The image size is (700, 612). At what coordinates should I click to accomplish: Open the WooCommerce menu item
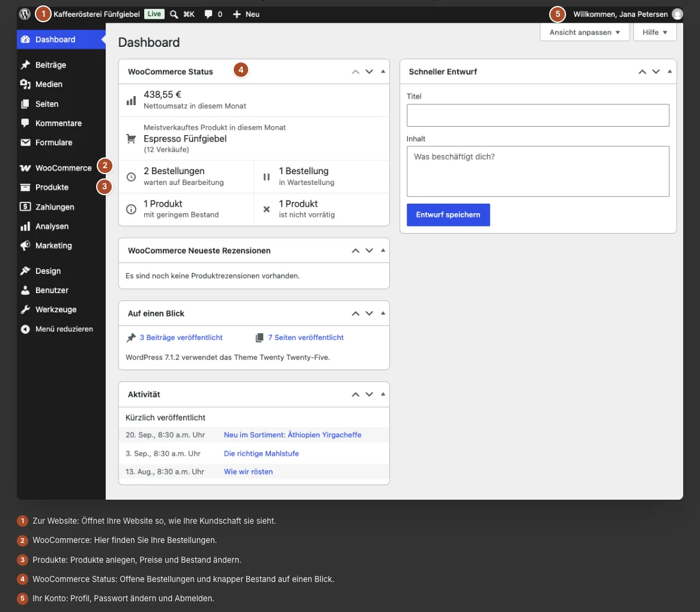[61, 168]
